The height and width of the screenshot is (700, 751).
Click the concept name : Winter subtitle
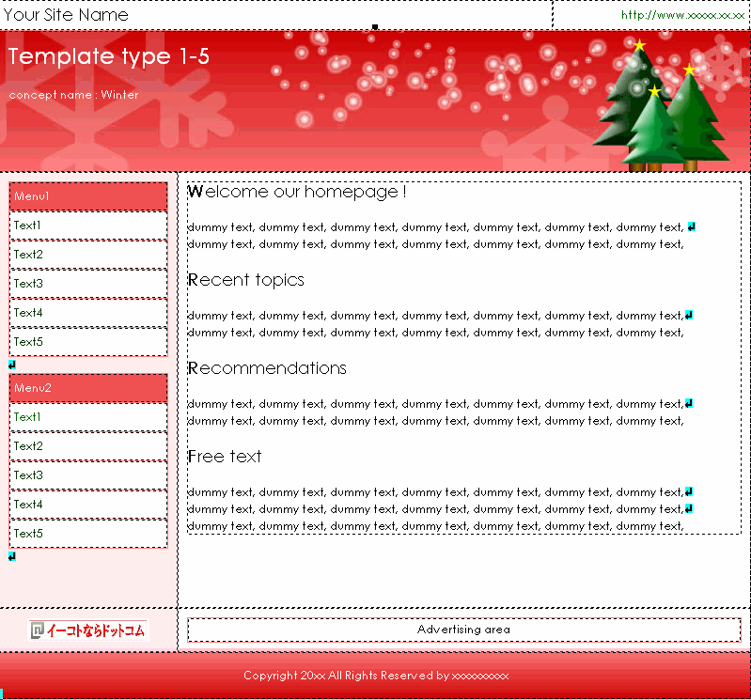coord(73,95)
